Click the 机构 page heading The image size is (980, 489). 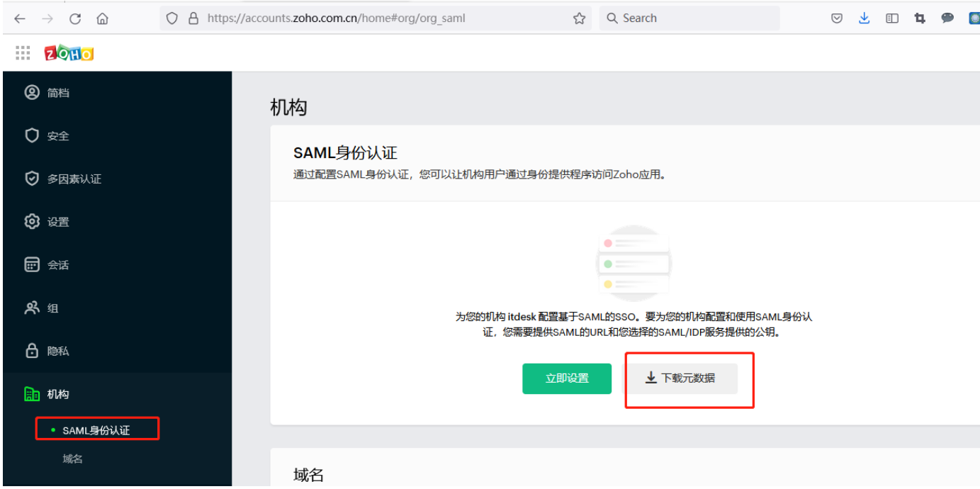coord(288,108)
